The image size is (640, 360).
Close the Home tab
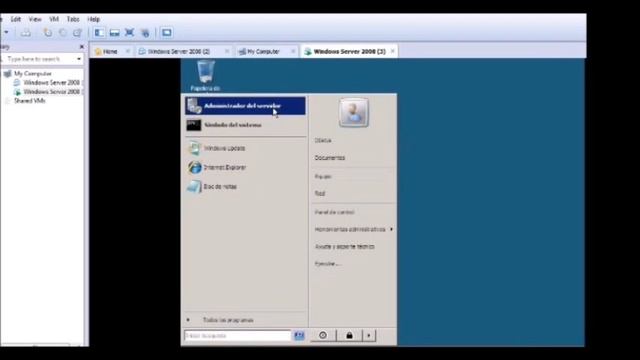coord(128,51)
